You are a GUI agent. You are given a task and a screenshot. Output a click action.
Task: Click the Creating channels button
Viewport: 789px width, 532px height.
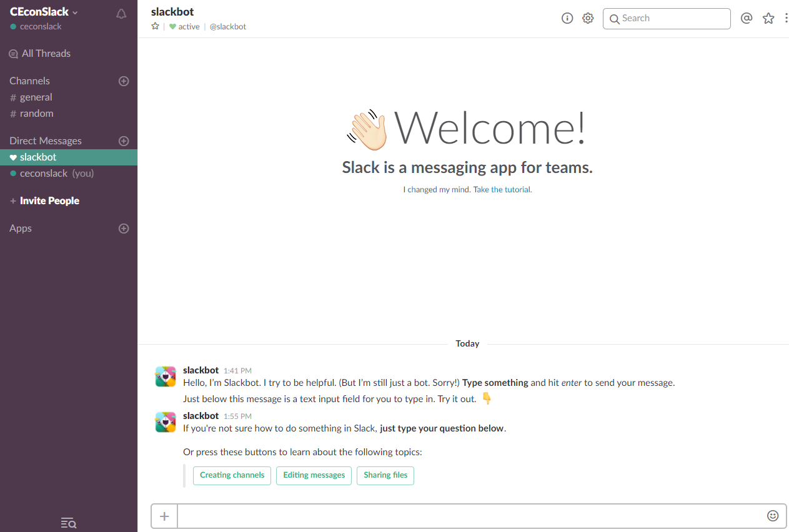click(232, 475)
